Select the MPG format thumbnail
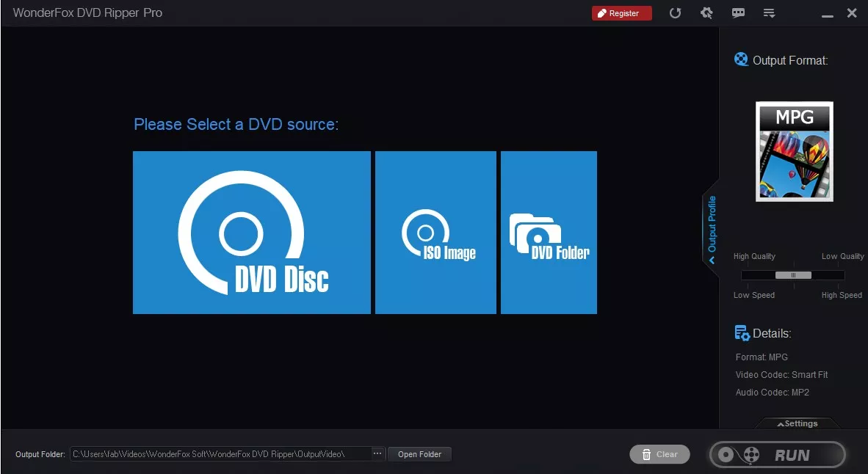868x474 pixels. pos(795,151)
